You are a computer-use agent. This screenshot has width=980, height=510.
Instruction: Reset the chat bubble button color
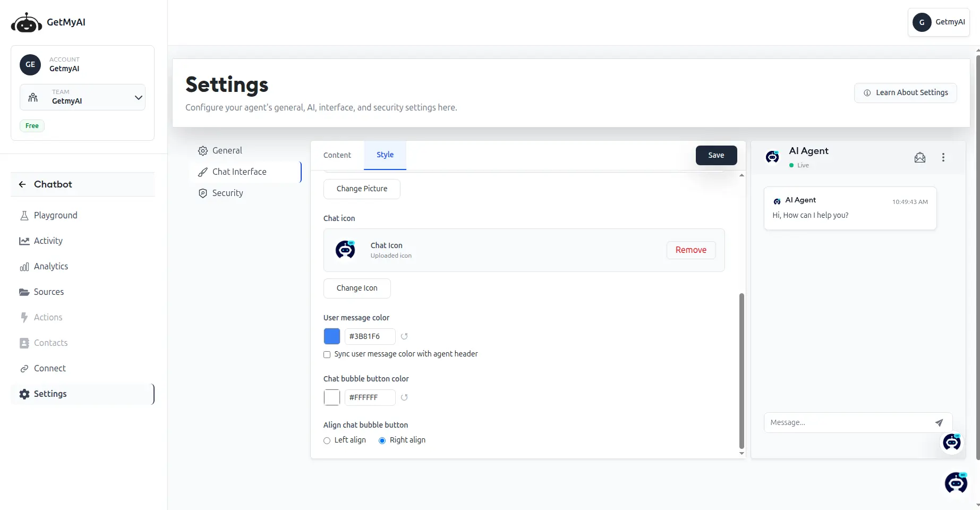404,397
